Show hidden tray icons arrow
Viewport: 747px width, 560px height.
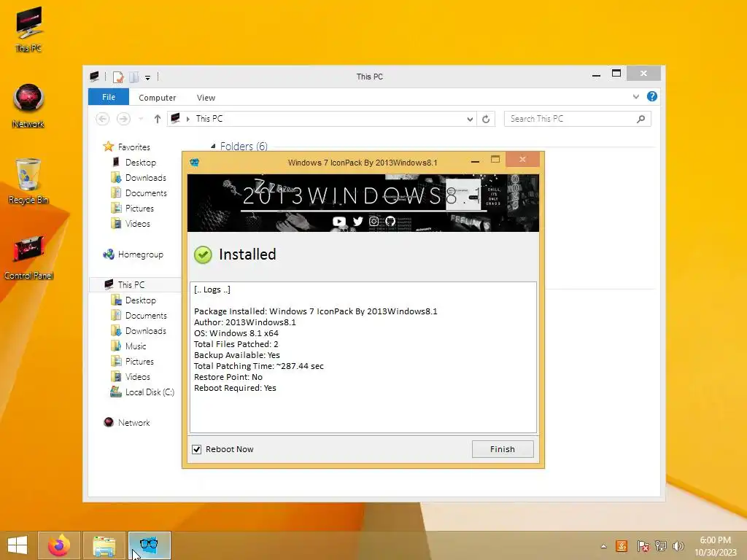603,546
